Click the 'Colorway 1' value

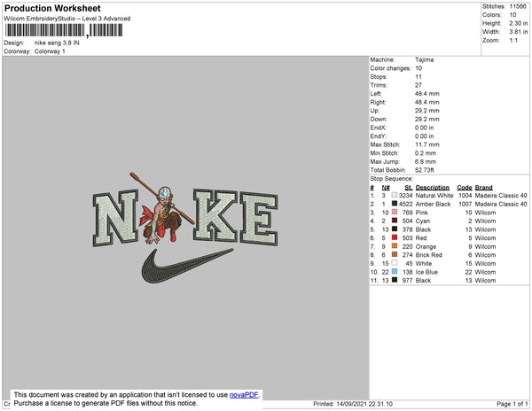click(x=50, y=51)
